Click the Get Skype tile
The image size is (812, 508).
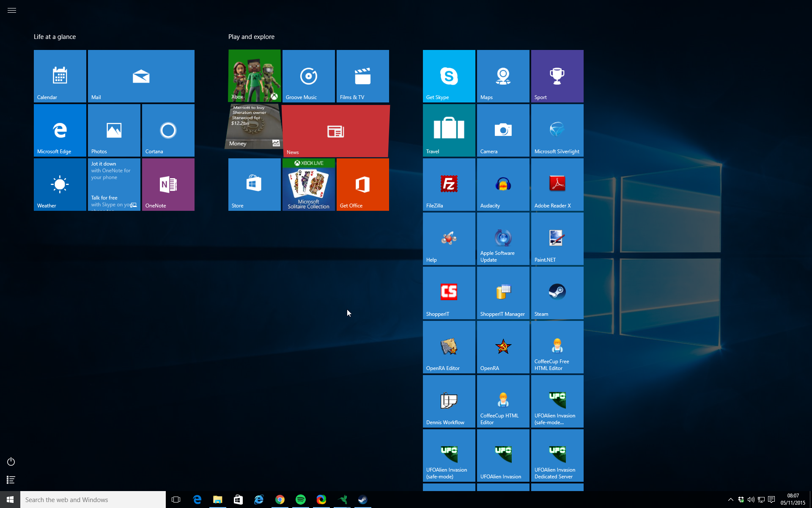449,76
